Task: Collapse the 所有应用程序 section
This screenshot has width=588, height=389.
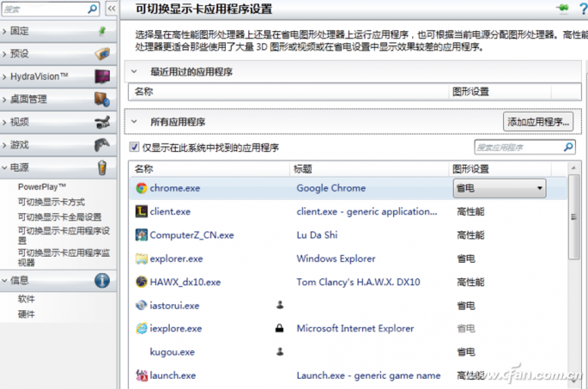Action: [x=135, y=122]
